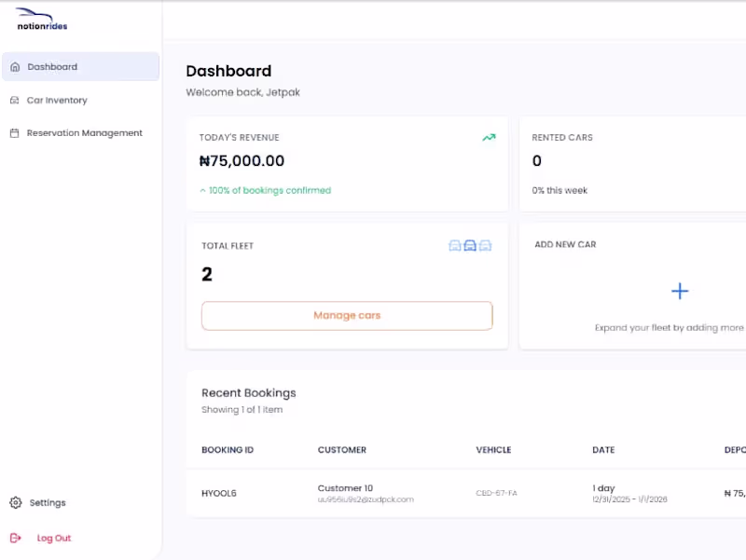Click the log out arrow icon
The image size is (746, 560).
click(16, 538)
